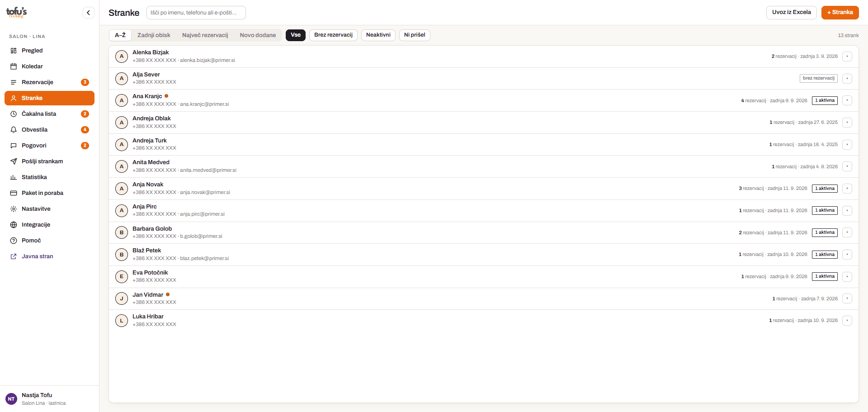
Task: Click the Uvoz iz Excela button
Action: click(x=792, y=13)
